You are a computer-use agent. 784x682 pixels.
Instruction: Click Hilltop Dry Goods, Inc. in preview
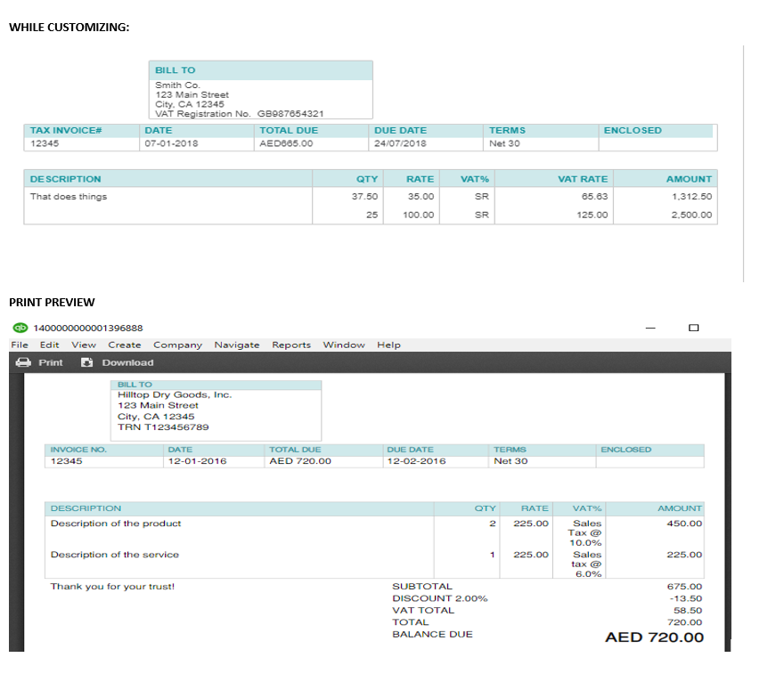coord(175,394)
